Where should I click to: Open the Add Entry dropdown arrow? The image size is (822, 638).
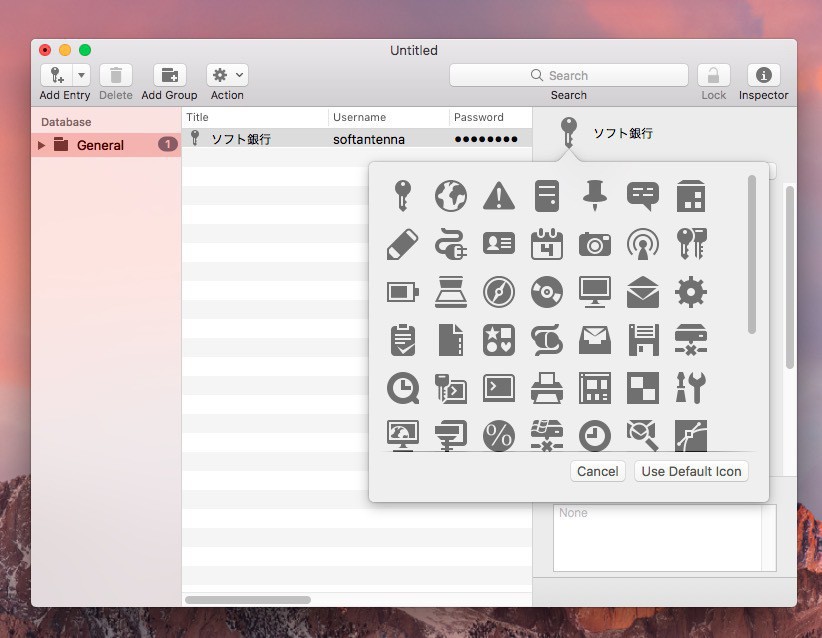(x=81, y=75)
